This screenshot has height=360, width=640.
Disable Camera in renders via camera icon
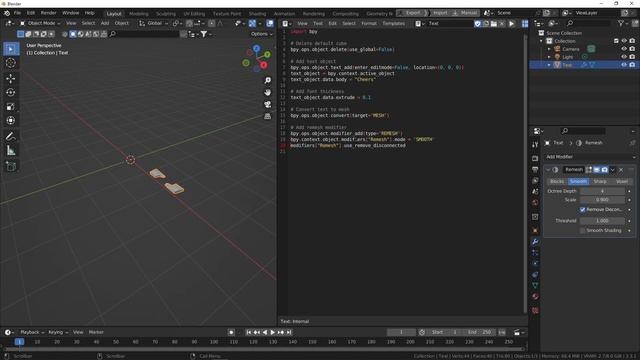[632, 49]
